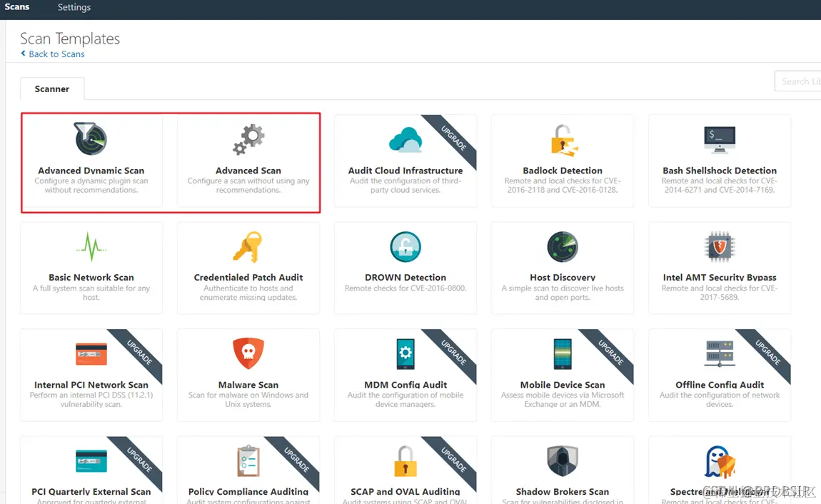Click the MDM Config Audit phone icon
This screenshot has height=504, width=821.
point(406,354)
